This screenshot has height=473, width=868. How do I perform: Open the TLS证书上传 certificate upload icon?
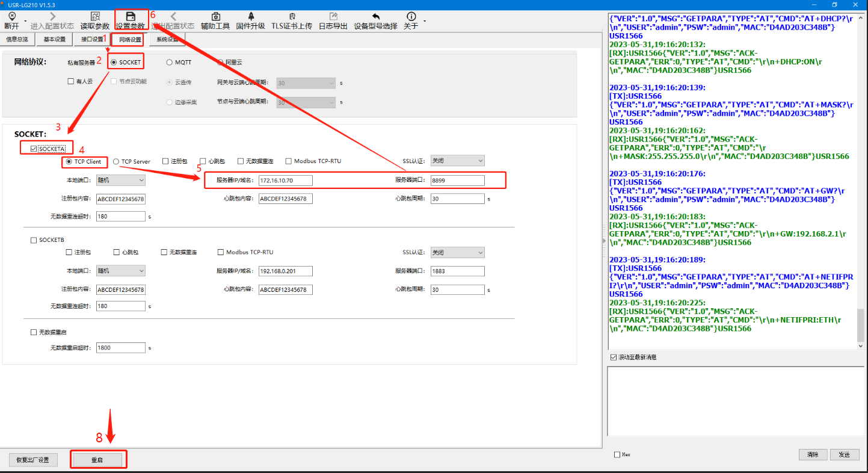pyautogui.click(x=292, y=16)
